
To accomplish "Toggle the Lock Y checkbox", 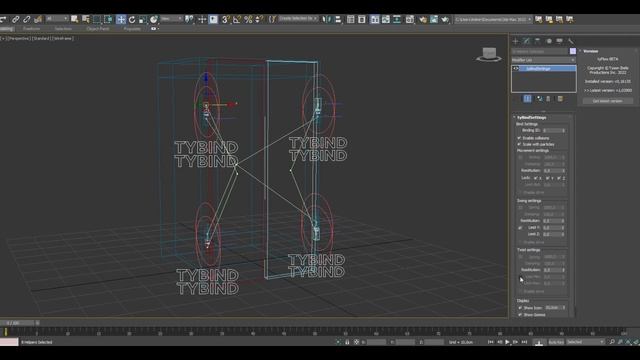I will [547, 178].
